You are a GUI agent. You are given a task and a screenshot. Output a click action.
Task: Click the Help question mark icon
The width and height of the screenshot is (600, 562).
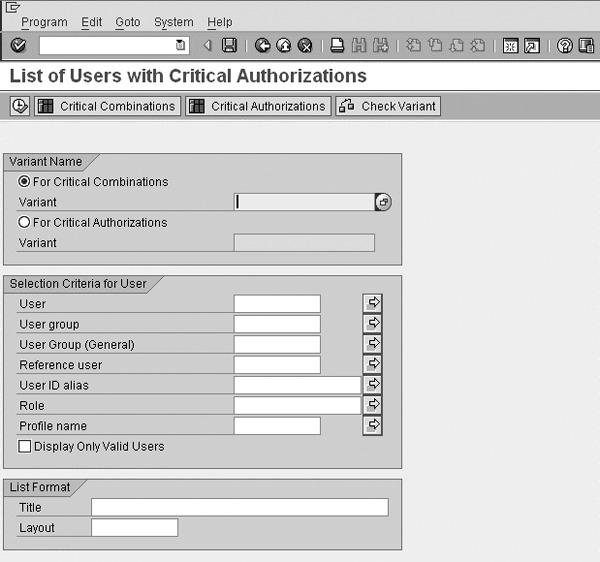[x=565, y=45]
